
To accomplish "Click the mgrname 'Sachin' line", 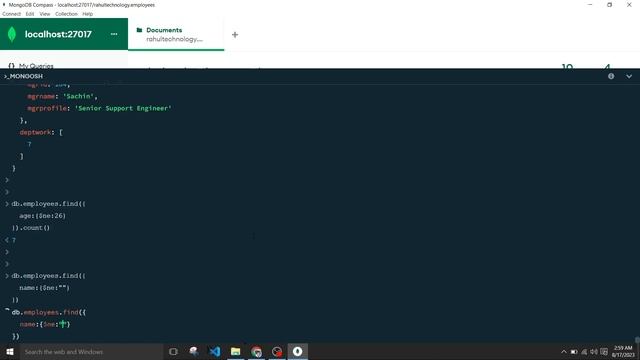I will [62, 96].
